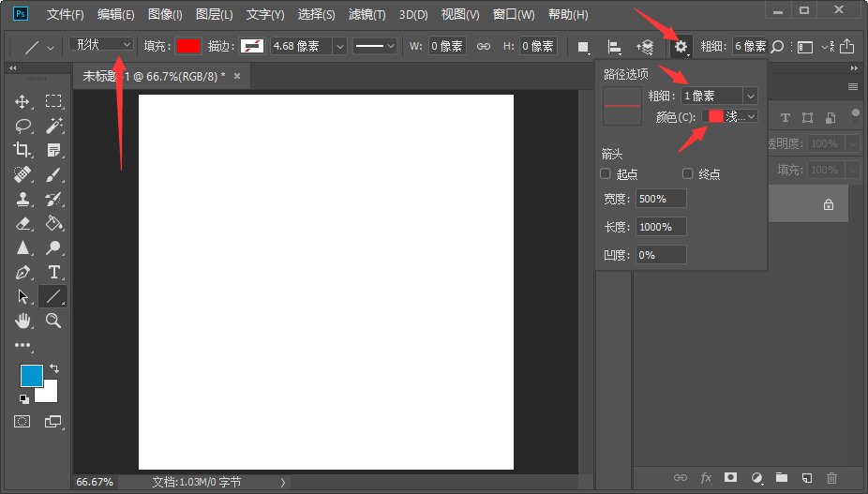Screen dimensions: 868x494
Task: Reset default foreground and background colors
Action: coord(23,398)
